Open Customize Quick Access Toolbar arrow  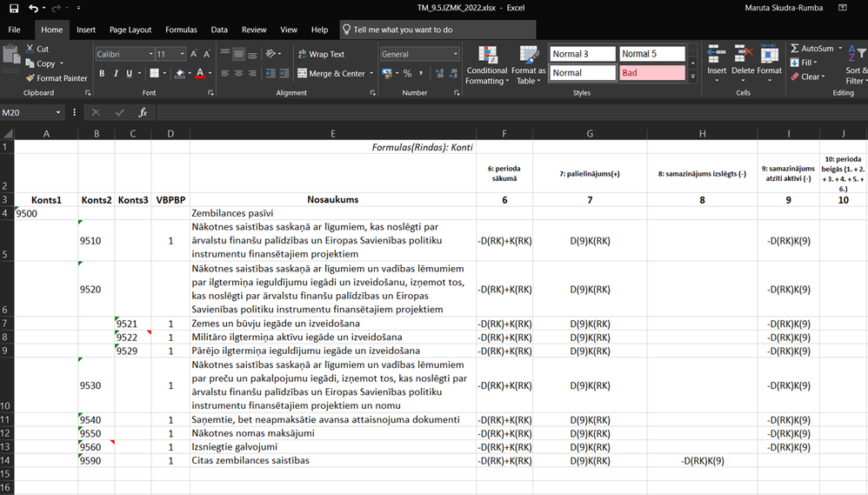(x=78, y=8)
